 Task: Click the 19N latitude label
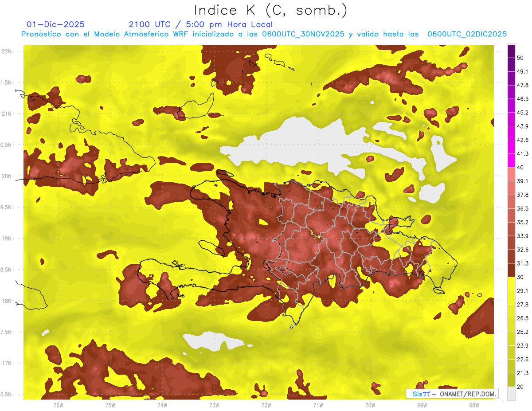pyautogui.click(x=7, y=238)
